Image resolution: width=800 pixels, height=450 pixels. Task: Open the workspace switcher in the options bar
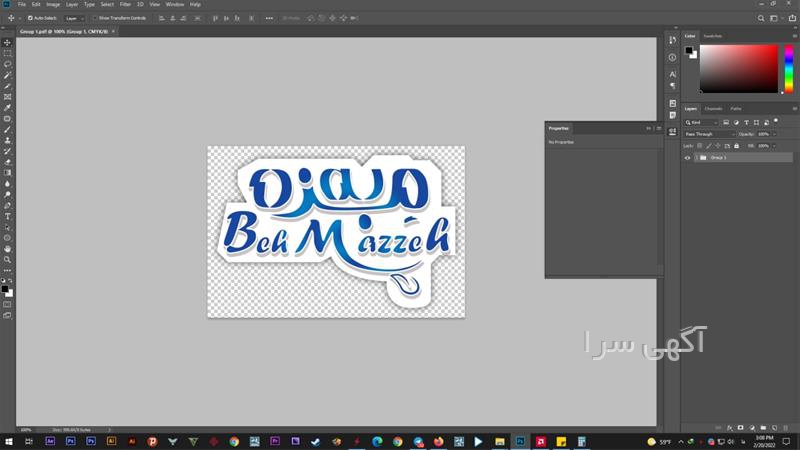pyautogui.click(x=776, y=18)
